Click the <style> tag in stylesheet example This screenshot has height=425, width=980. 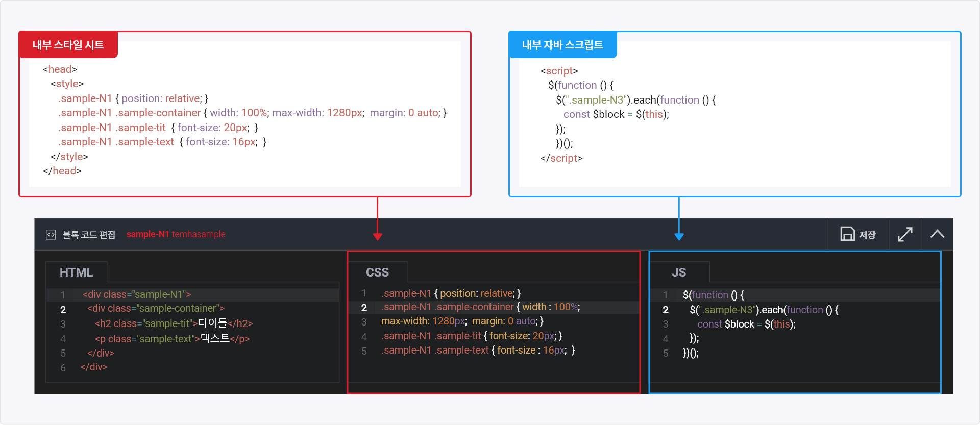tap(67, 84)
